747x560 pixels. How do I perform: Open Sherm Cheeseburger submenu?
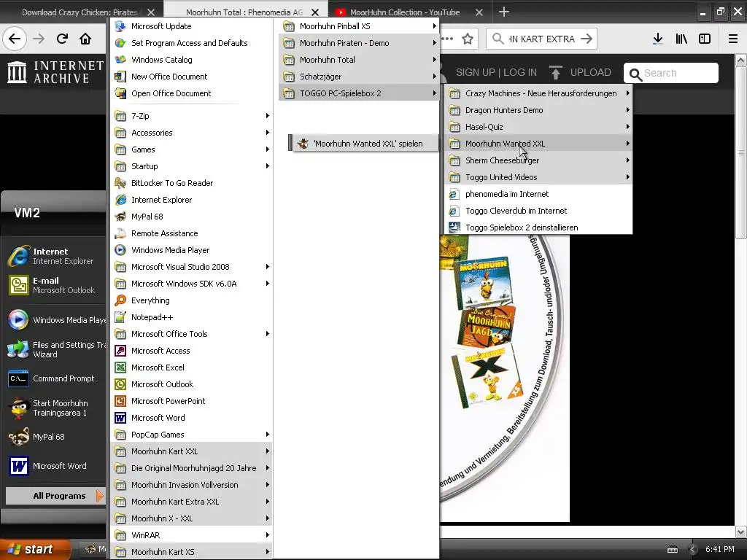tap(538, 160)
